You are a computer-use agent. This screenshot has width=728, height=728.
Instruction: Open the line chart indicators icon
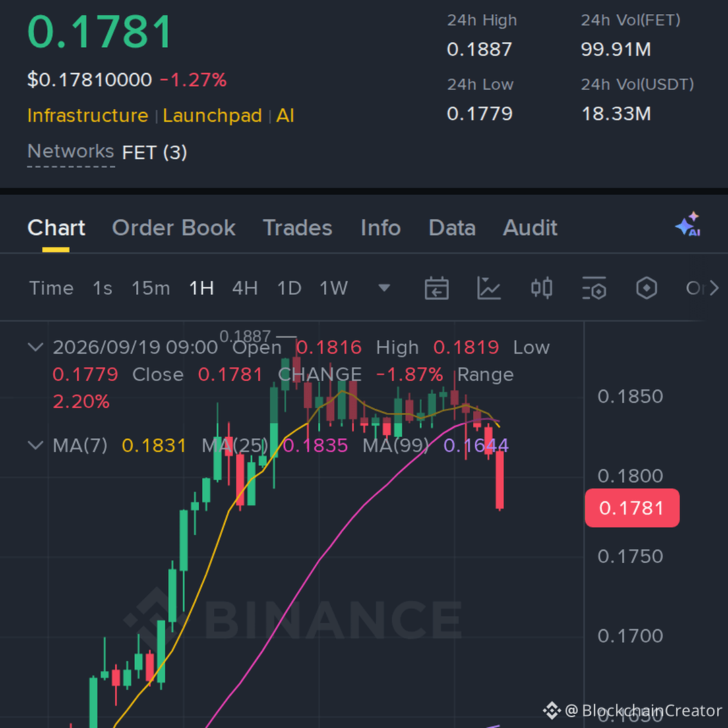click(x=489, y=289)
